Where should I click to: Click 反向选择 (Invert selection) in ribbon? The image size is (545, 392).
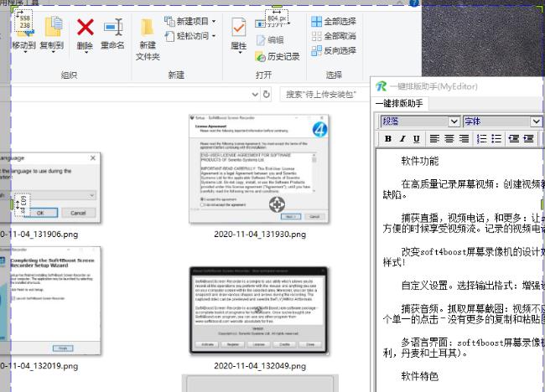[x=334, y=51]
